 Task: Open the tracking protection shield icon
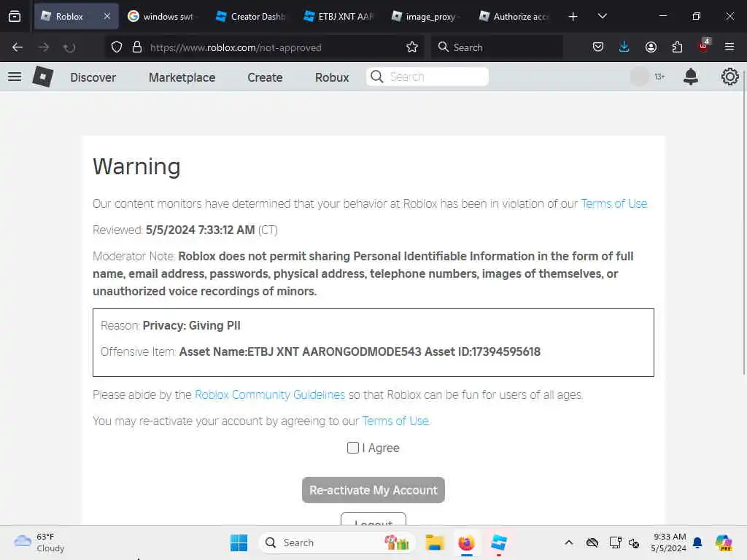(x=117, y=47)
